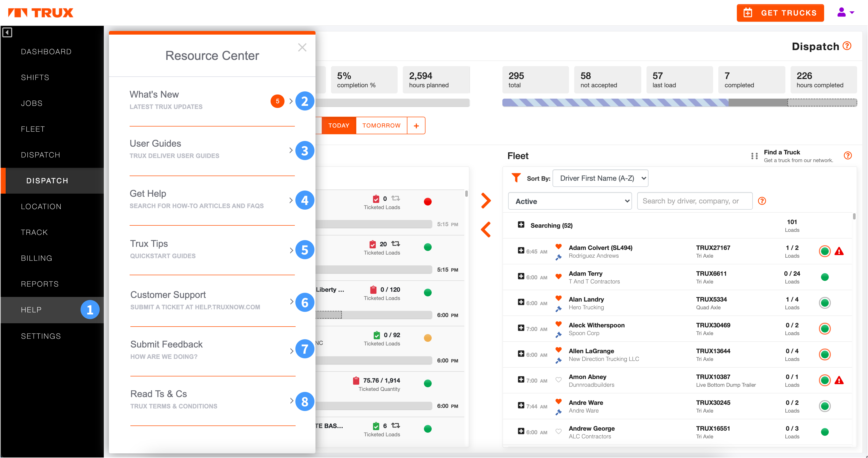Expand Amon Abney row with plus icon

point(520,380)
